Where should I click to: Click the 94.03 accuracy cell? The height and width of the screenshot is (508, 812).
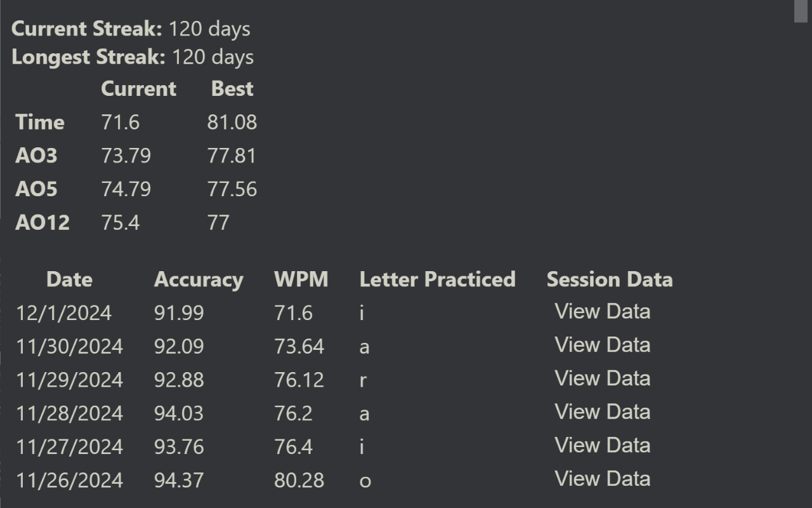(179, 414)
